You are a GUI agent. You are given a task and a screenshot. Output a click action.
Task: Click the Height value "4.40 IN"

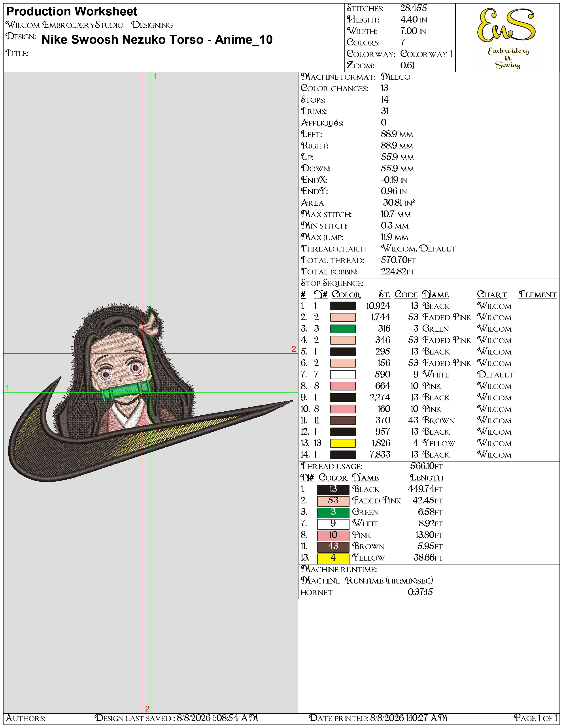[x=414, y=20]
